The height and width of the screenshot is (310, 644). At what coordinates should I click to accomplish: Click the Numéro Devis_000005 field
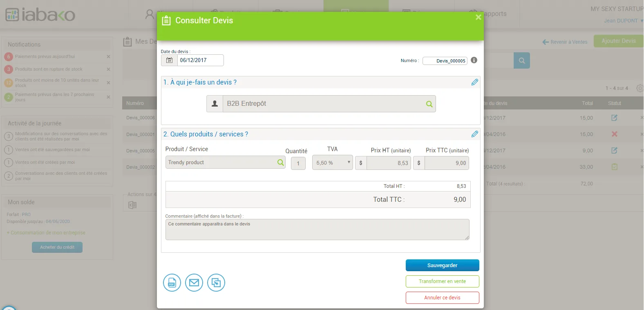pyautogui.click(x=445, y=61)
